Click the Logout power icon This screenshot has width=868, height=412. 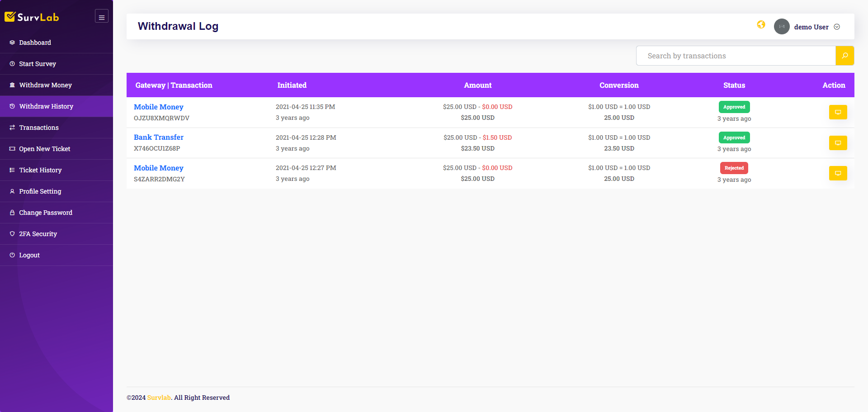coord(12,255)
